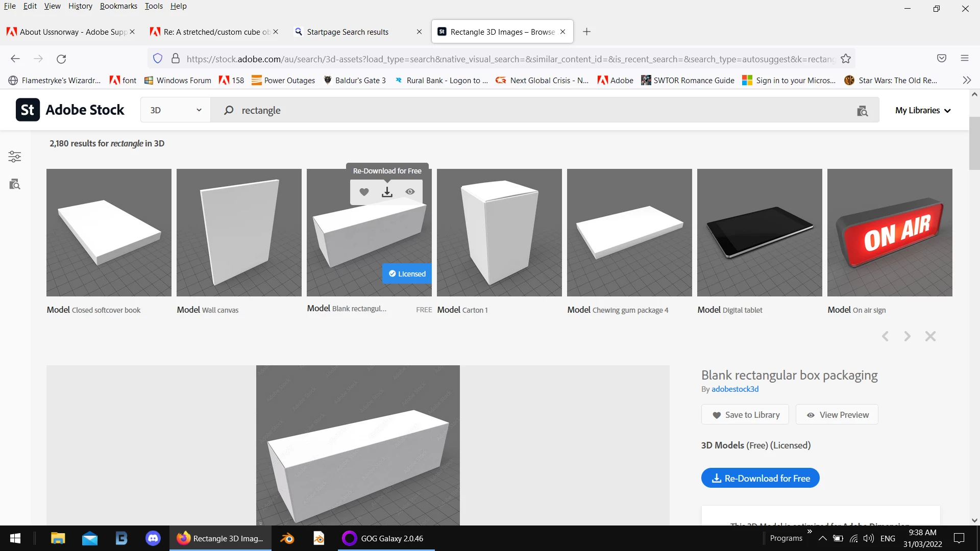Click visual search icon in search bar
The height and width of the screenshot is (551, 980).
862,111
